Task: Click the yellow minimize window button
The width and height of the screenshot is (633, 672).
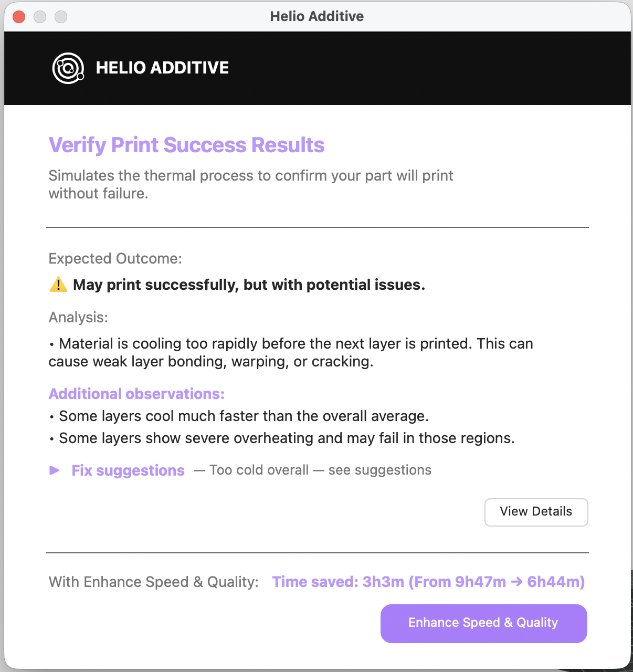Action: coord(39,16)
